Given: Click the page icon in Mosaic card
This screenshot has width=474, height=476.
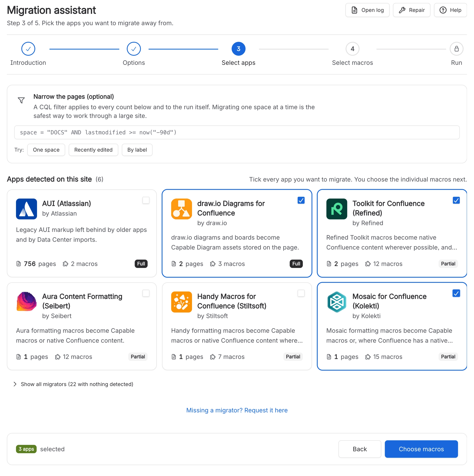Looking at the screenshot, I should tap(329, 357).
